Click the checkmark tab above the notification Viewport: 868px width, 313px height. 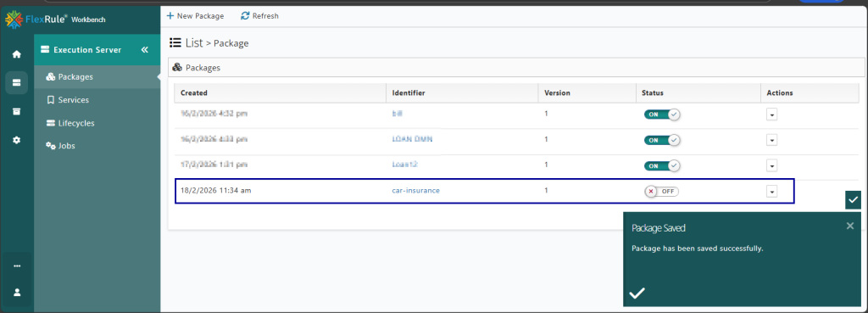(854, 199)
